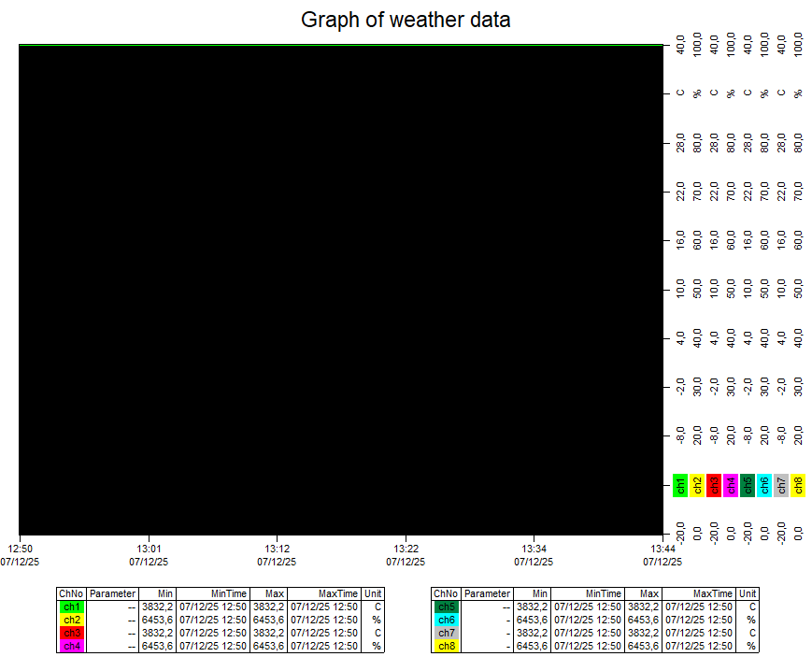
Task: Select the dark green ch5 legend marker beside the axis
Action: [748, 485]
